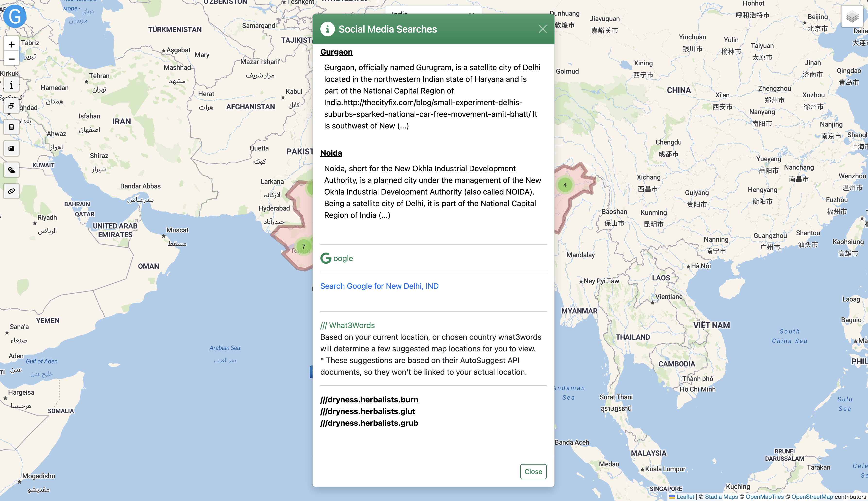Viewport: 868px width, 501px height.
Task: Open the Noida heading link
Action: point(331,153)
